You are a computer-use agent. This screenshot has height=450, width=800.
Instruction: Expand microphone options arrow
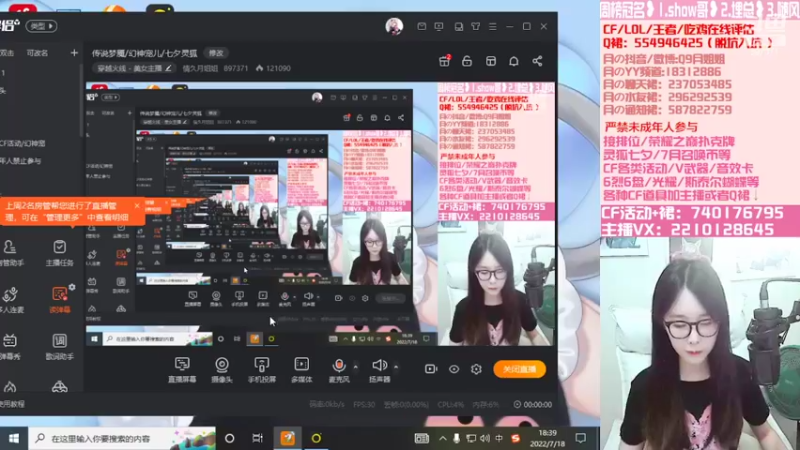(x=356, y=366)
